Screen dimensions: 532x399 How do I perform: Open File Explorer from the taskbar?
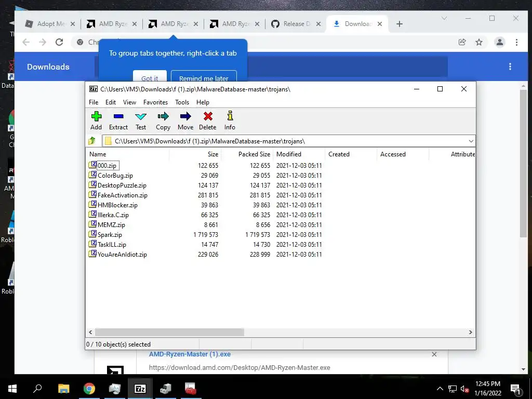(x=63, y=389)
